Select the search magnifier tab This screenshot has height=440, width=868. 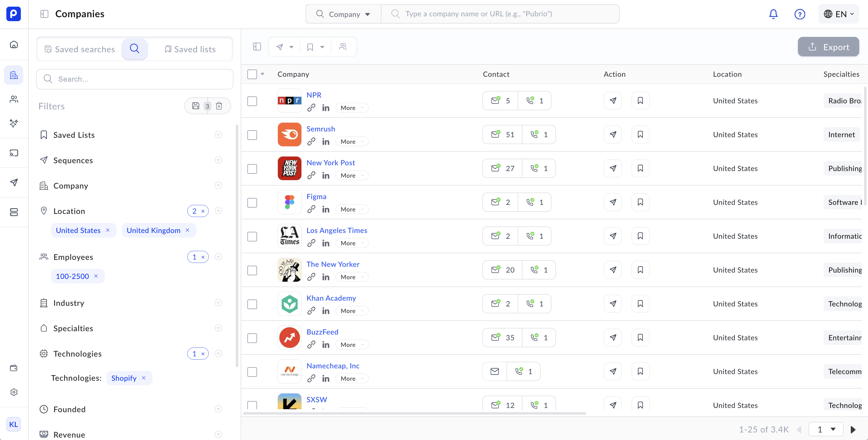click(x=134, y=49)
